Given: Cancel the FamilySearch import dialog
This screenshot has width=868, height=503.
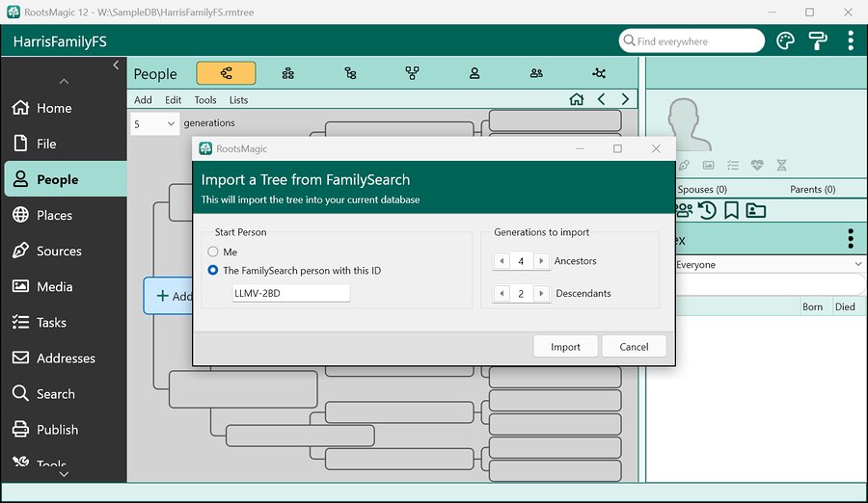Looking at the screenshot, I should coord(634,347).
